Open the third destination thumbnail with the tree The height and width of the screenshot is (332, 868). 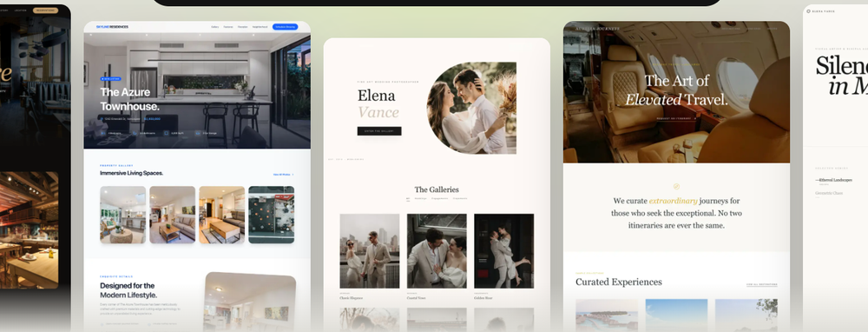pyautogui.click(x=746, y=315)
